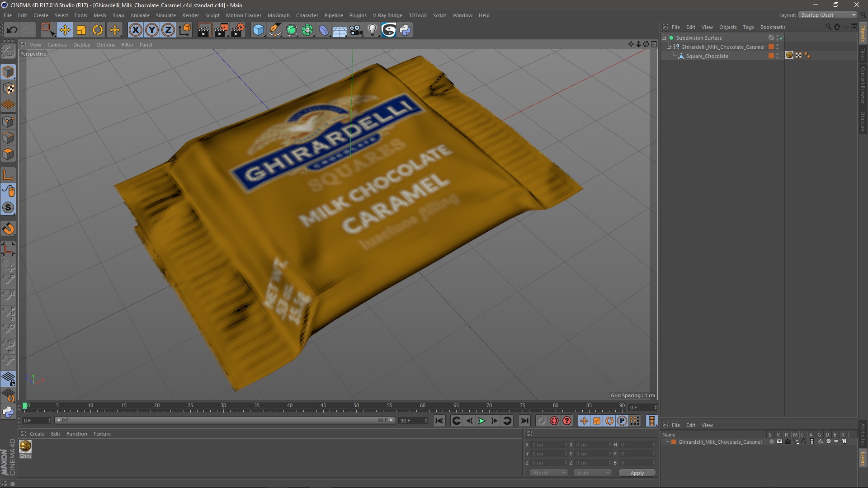Click the Undo arrow icon

coord(12,30)
